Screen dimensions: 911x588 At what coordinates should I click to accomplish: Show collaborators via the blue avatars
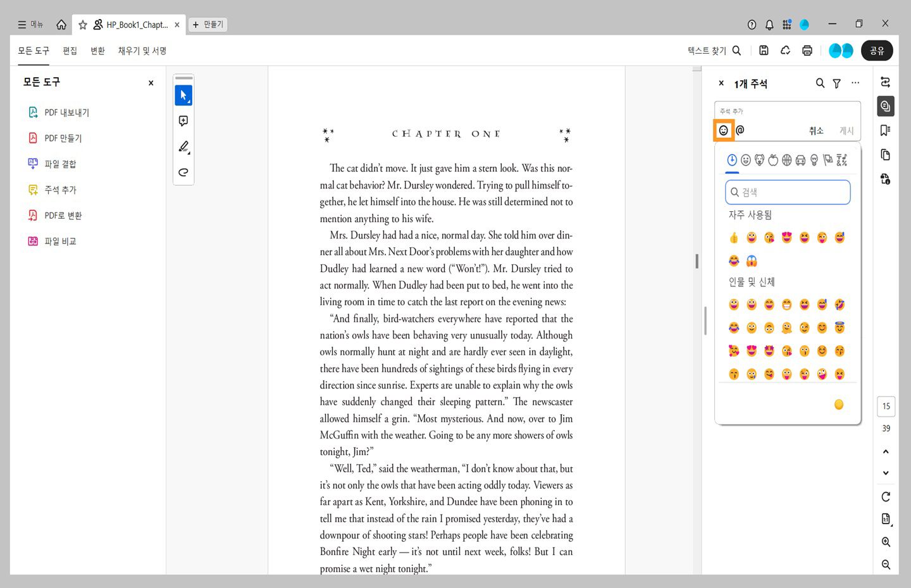tap(841, 51)
